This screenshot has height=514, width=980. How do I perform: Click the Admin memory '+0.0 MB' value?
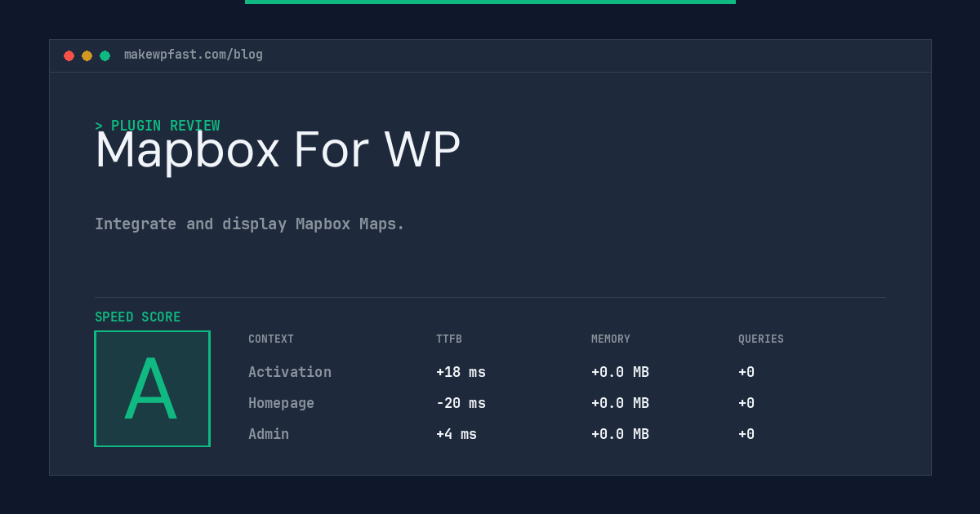pyautogui.click(x=620, y=434)
